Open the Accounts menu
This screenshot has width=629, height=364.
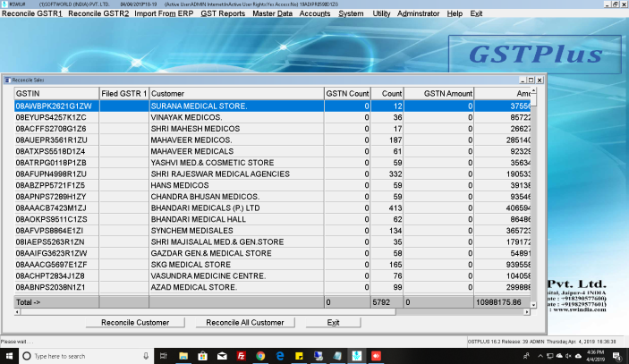click(x=315, y=13)
